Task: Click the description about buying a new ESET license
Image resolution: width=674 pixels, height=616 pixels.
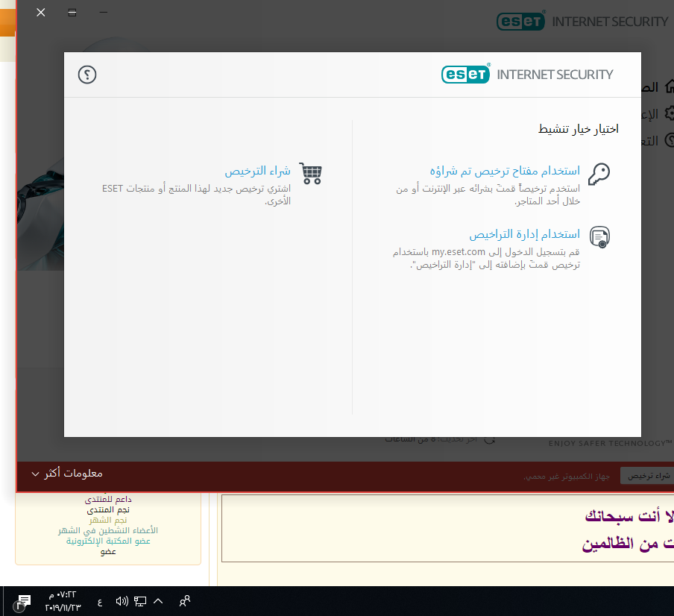Action: tap(196, 195)
